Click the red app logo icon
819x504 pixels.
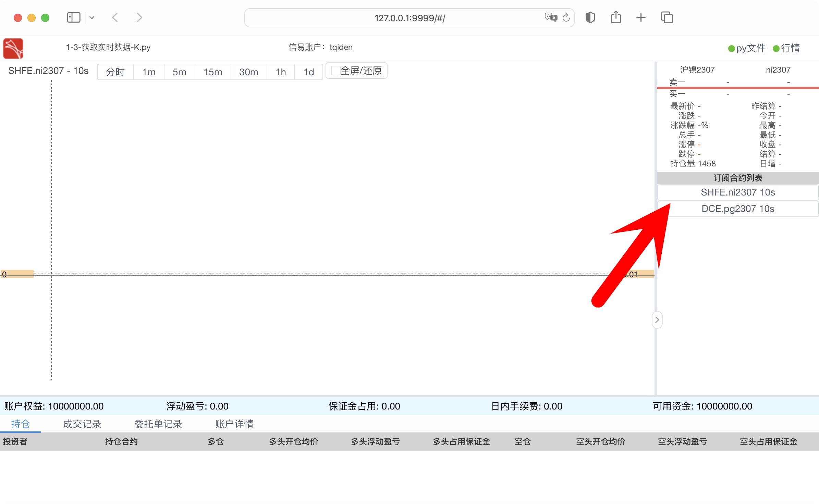13,48
